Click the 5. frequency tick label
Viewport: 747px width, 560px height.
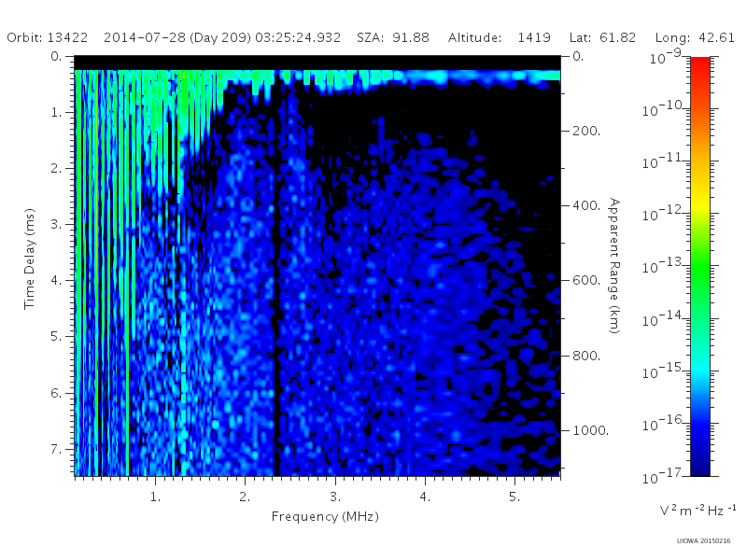click(514, 497)
